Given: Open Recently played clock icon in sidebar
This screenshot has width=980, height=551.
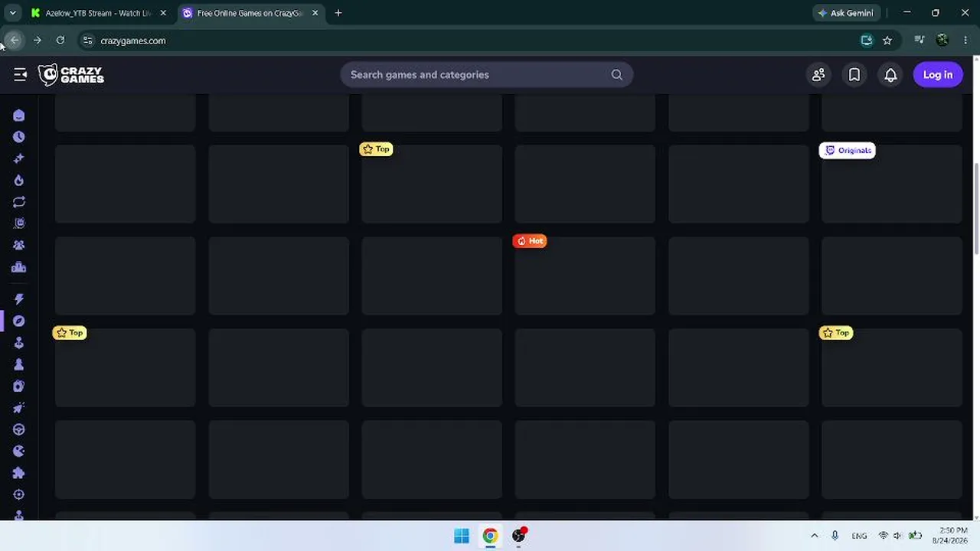Looking at the screenshot, I should 19,136.
